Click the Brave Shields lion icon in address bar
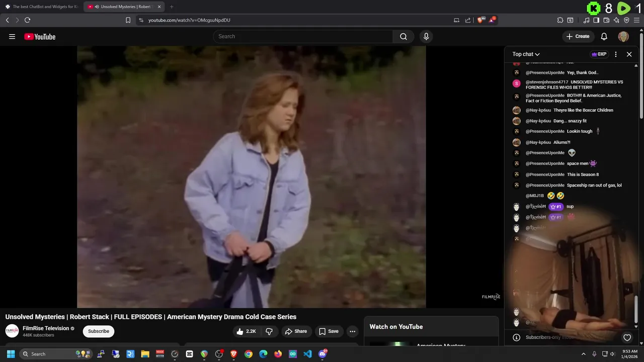The height and width of the screenshot is (362, 644). pos(480,20)
